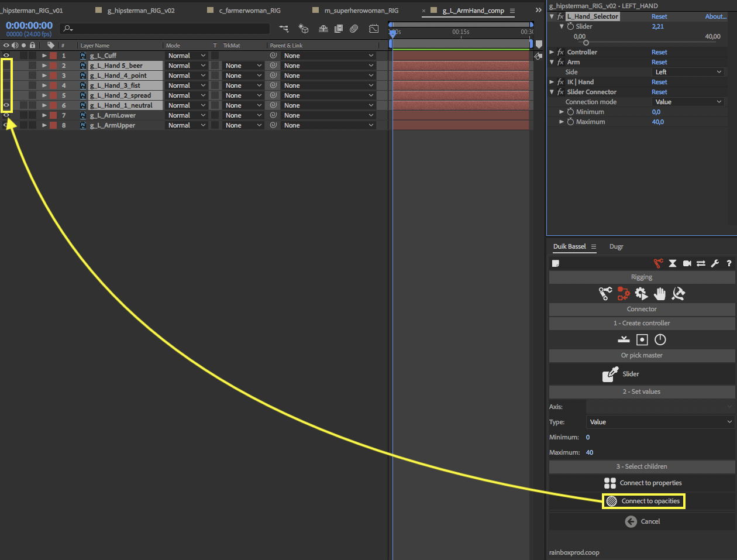737x560 pixels.
Task: Toggle Draft 3D icon in timeline
Action: point(303,28)
